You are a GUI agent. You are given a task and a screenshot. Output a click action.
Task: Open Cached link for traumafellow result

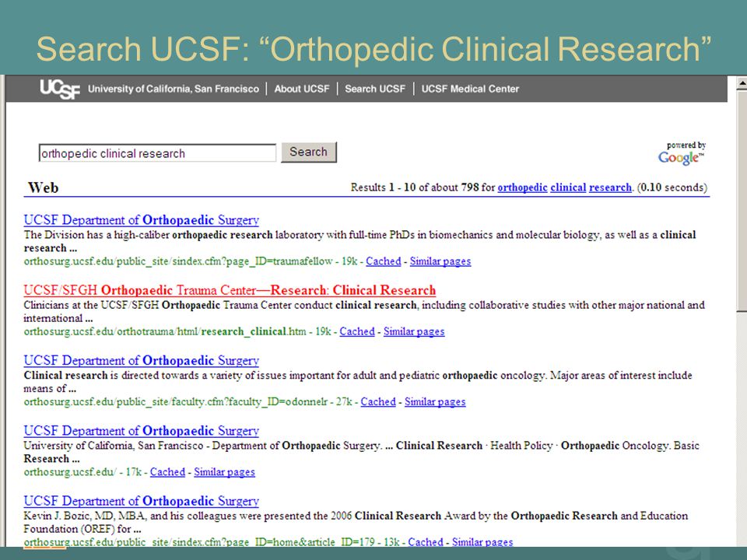384,261
